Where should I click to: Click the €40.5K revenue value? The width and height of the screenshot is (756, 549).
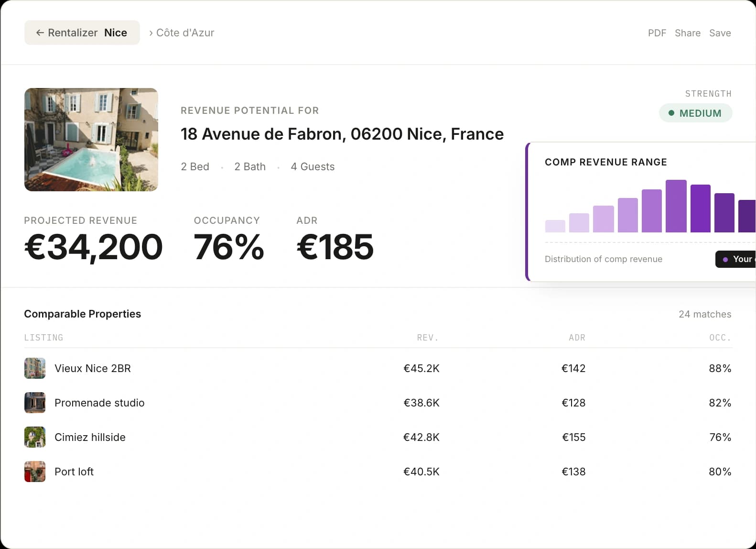(421, 472)
